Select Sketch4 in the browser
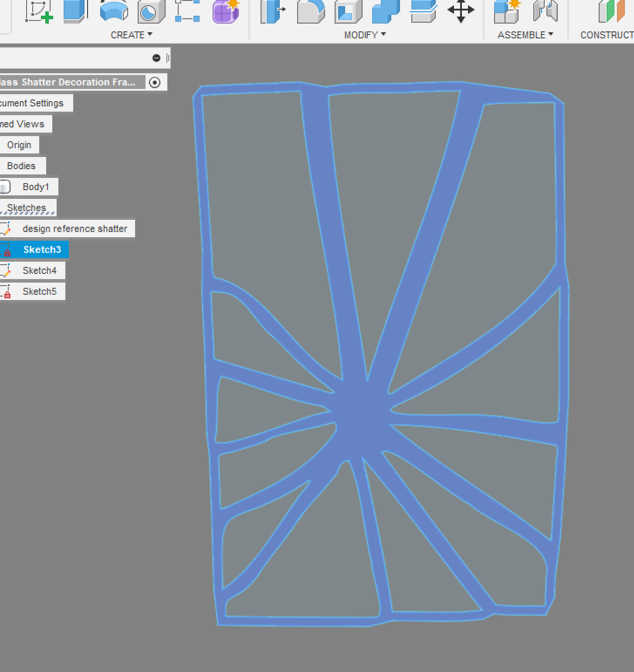The width and height of the screenshot is (634, 672). [x=39, y=270]
